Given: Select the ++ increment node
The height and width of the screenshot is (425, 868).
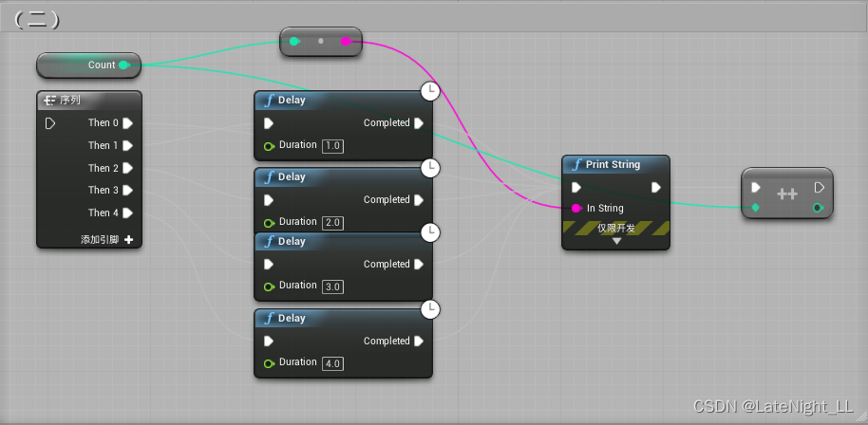Looking at the screenshot, I should click(x=787, y=194).
